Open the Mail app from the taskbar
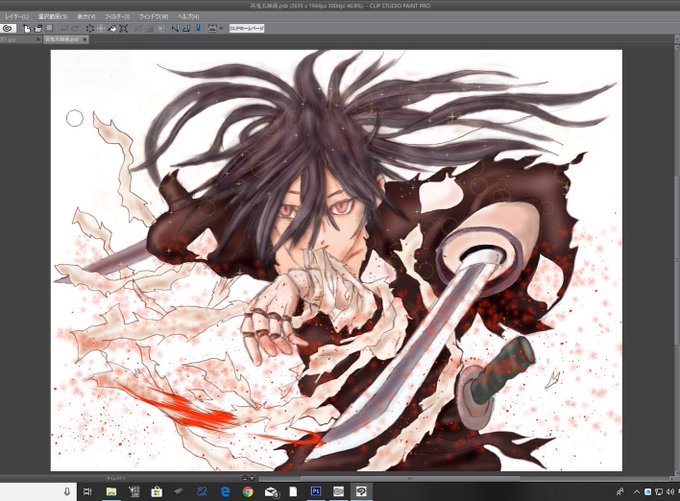This screenshot has height=501, width=680. [x=271, y=491]
